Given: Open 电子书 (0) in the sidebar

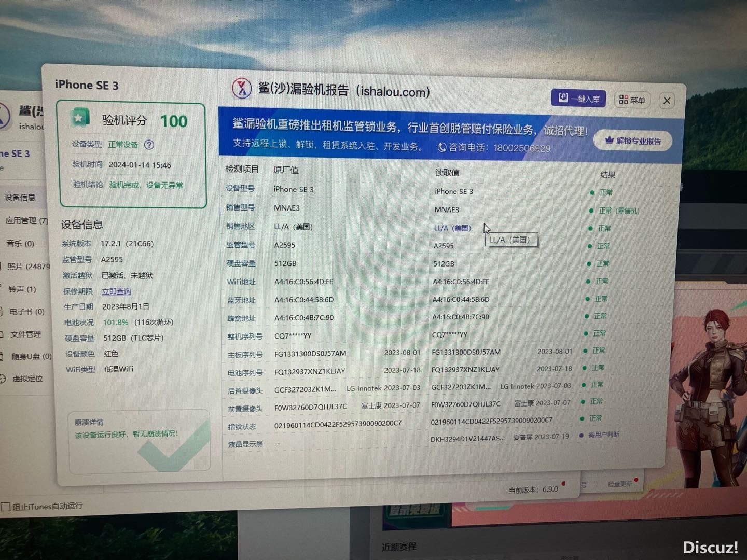Looking at the screenshot, I should tap(27, 312).
